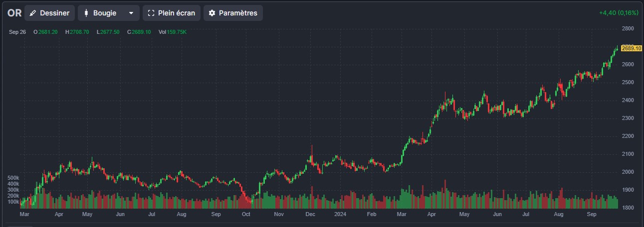Viewport: 644px width, 227px height.
Task: Click the Sep 26 date label
Action: point(17,32)
